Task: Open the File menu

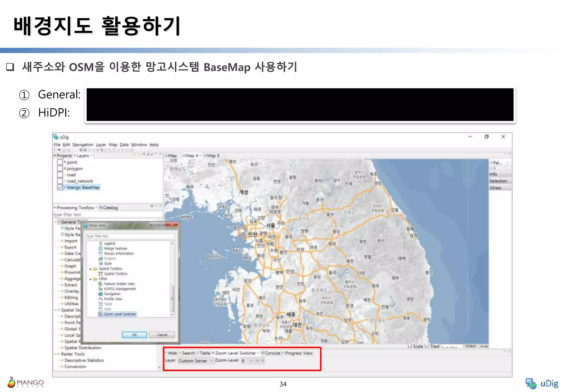Action: point(57,145)
